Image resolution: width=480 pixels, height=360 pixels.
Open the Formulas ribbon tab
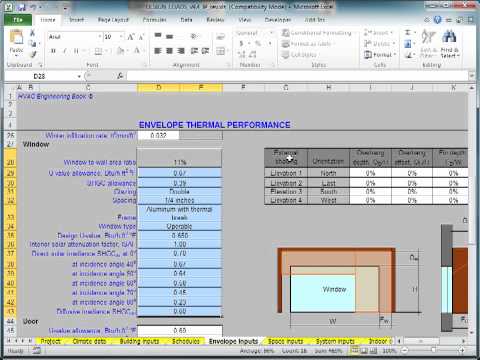[154, 20]
